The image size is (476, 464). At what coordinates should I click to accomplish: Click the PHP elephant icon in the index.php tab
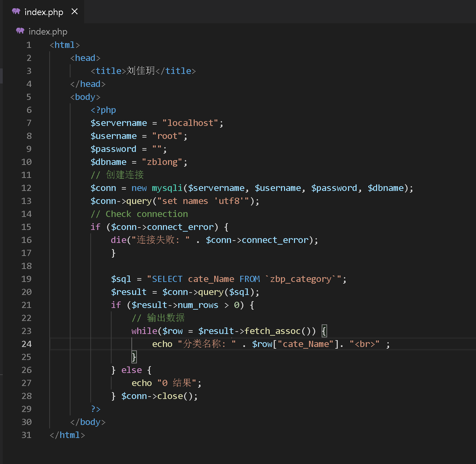coord(16,12)
